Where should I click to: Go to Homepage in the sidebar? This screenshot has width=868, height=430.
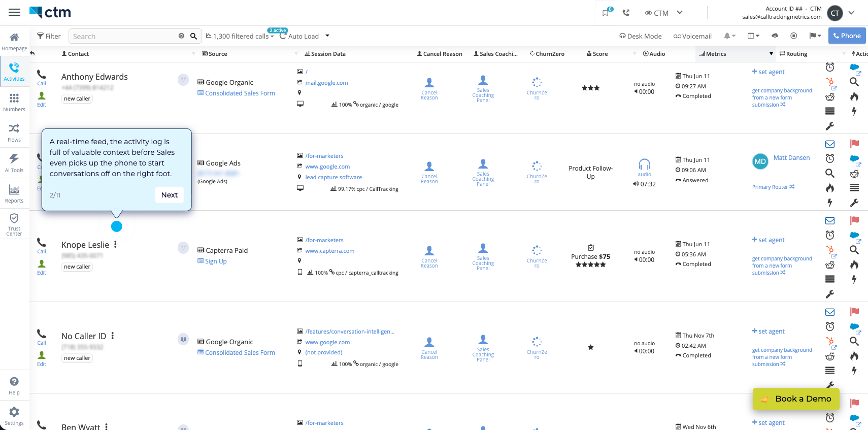14,41
